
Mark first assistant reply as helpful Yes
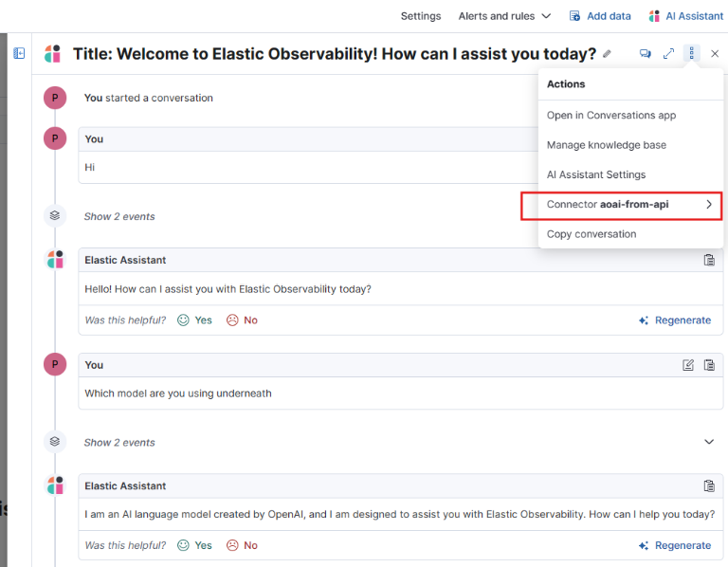[194, 320]
